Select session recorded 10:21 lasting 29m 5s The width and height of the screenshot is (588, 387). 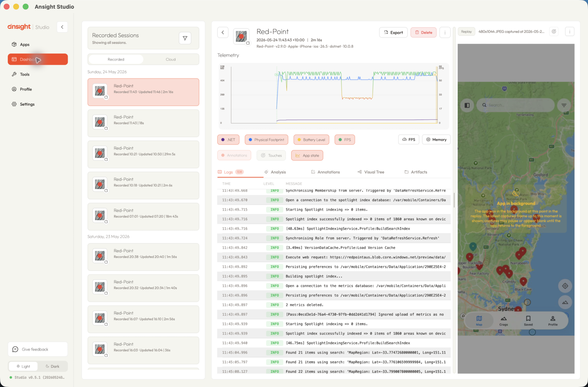pos(143,154)
